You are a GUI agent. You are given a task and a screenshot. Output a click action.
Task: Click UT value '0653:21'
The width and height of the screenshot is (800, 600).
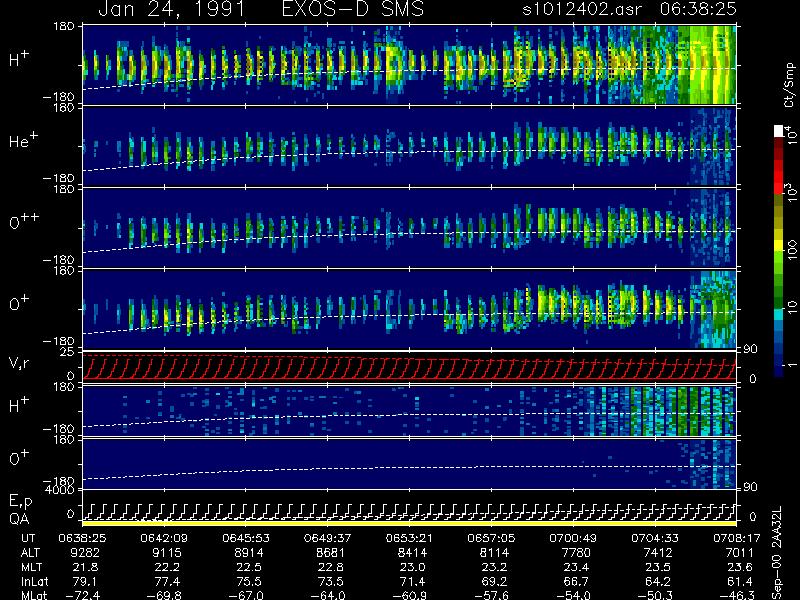[x=411, y=538]
